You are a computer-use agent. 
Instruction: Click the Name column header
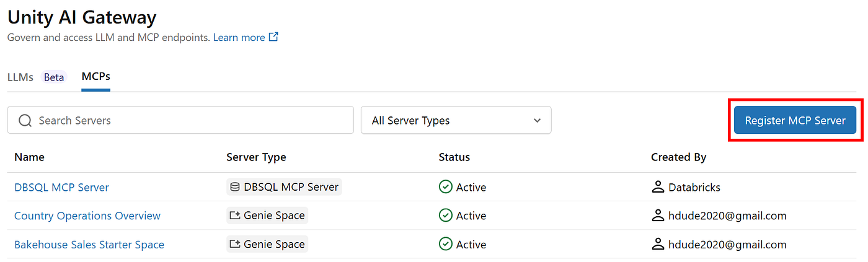click(29, 157)
